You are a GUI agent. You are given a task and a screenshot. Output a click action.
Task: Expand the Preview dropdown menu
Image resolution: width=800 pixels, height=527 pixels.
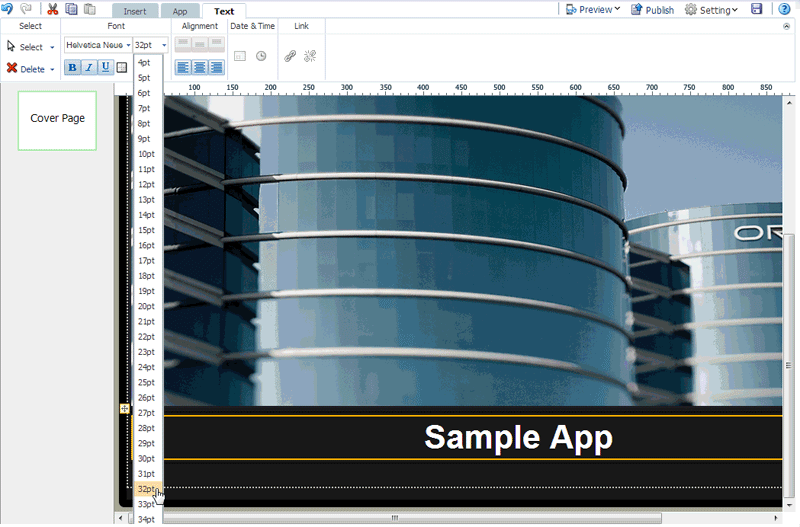[x=593, y=9]
